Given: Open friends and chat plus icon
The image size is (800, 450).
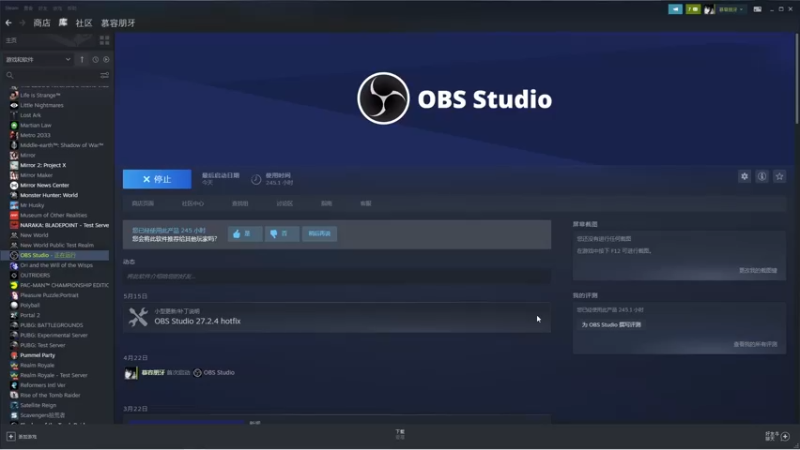Looking at the screenshot, I should click(x=785, y=436).
